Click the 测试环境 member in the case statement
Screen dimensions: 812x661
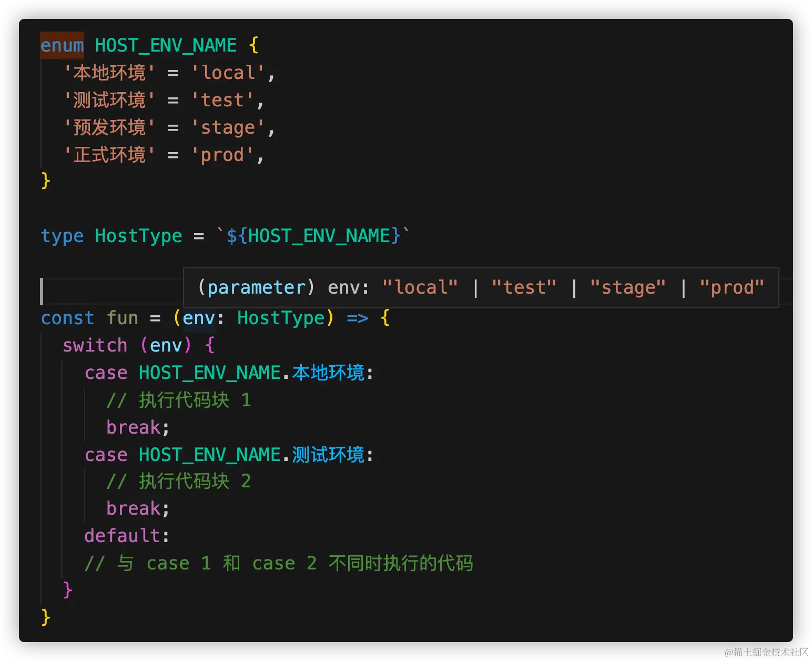pos(328,455)
